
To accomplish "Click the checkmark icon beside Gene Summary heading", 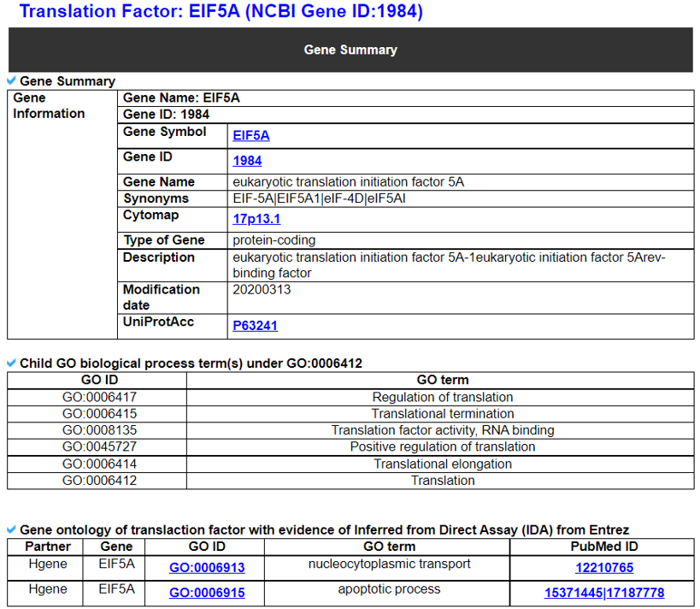I will (12, 81).
